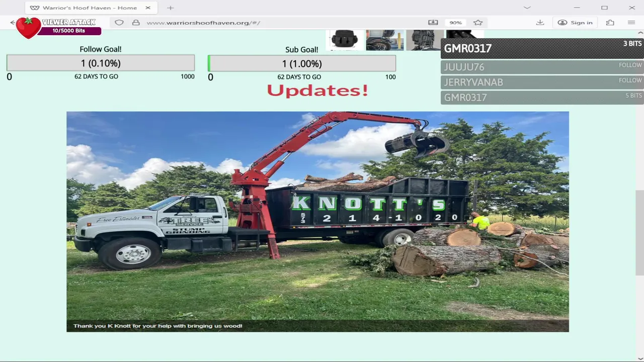The height and width of the screenshot is (362, 644).
Task: Click the Sub Goal 62 DAYS TO GO text
Action: (299, 77)
